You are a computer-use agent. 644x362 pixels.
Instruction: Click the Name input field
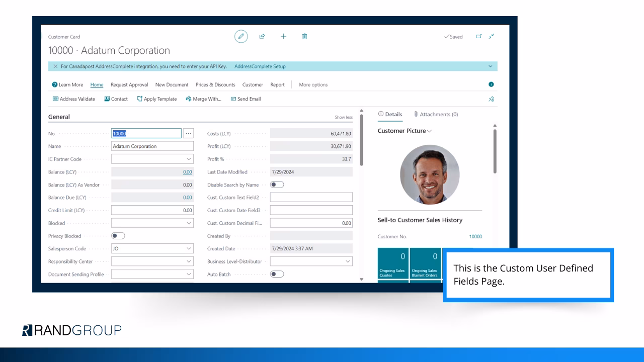152,146
